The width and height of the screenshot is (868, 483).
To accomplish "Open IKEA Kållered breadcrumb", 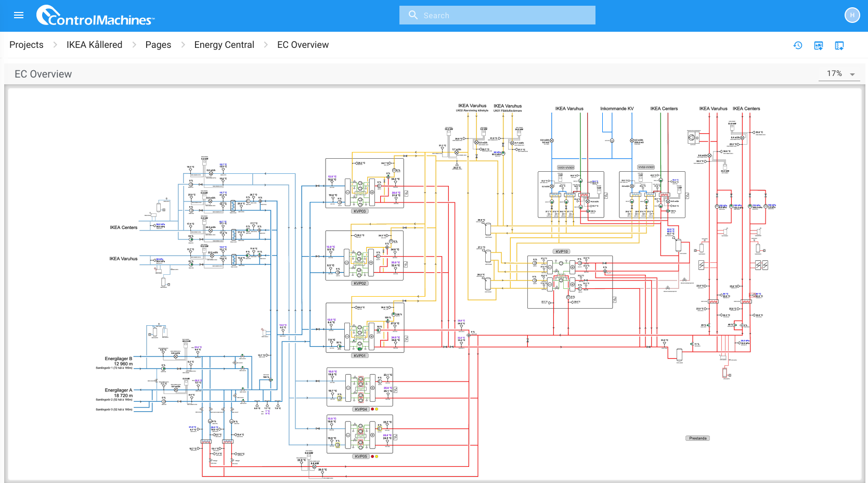I will click(x=94, y=45).
